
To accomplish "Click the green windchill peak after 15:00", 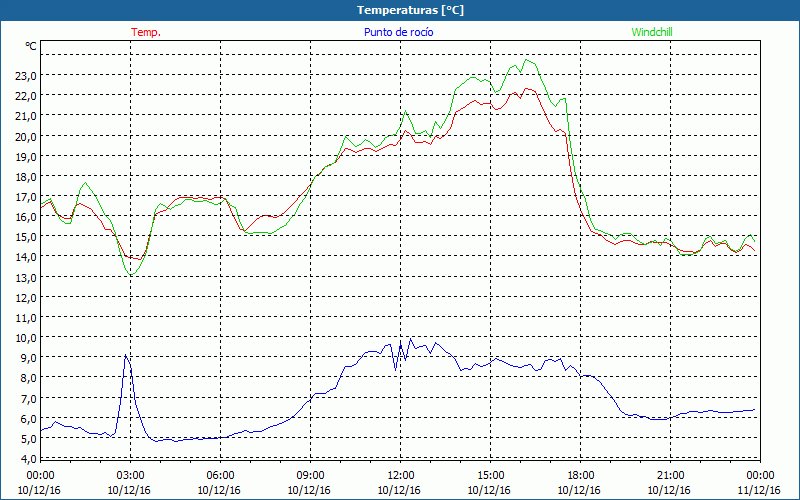I will coord(527,60).
